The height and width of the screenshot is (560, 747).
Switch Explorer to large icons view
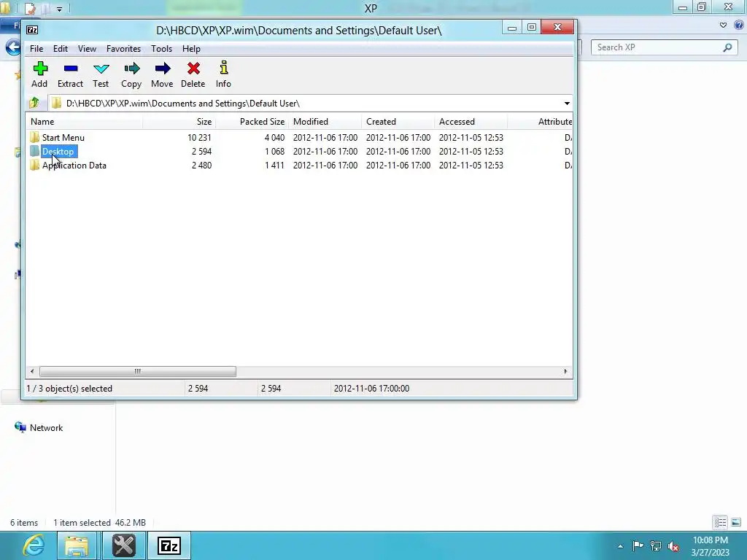(736, 522)
